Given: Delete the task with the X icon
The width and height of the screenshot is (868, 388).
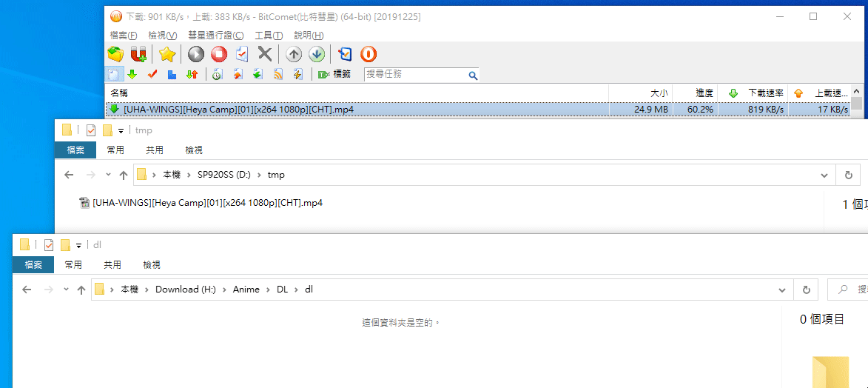Looking at the screenshot, I should 264,54.
